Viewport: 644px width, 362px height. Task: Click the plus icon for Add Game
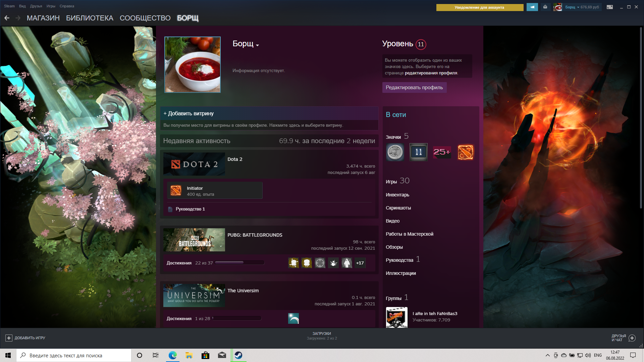[9, 338]
